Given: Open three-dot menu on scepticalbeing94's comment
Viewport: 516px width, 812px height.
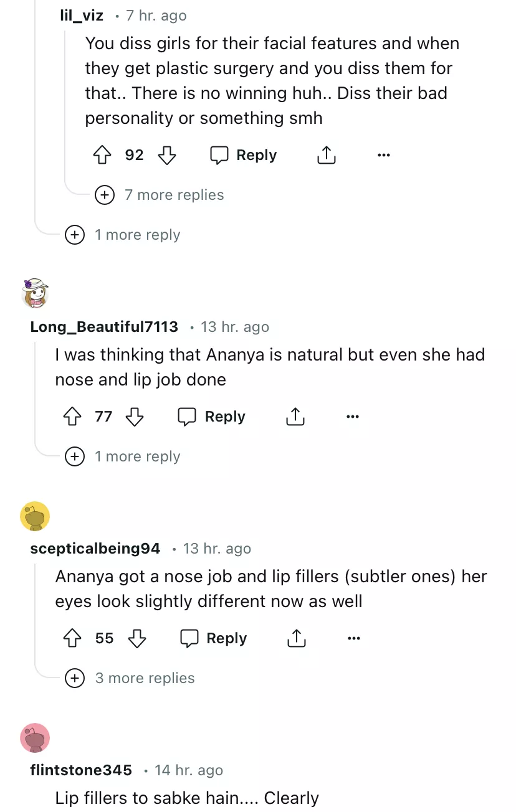Looking at the screenshot, I should pyautogui.click(x=354, y=638).
